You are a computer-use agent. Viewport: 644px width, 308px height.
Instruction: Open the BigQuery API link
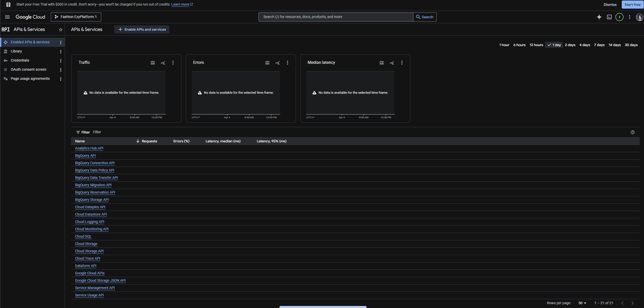click(x=85, y=156)
